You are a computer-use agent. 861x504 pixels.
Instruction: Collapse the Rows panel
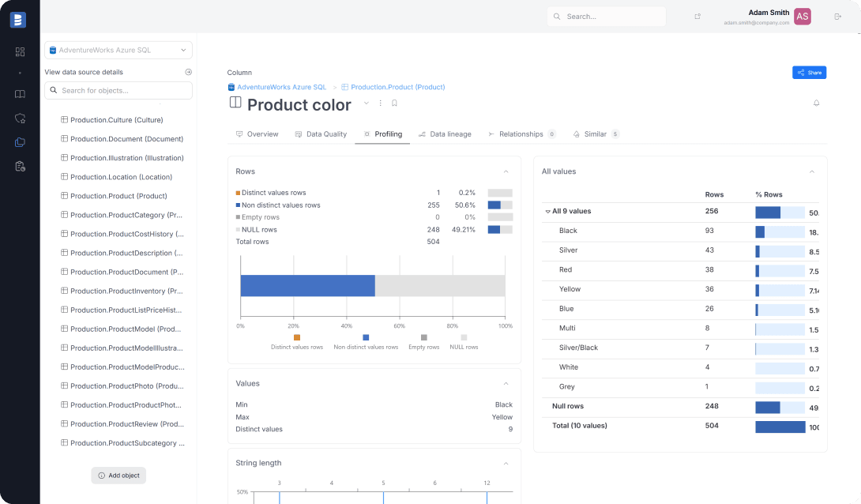click(x=506, y=171)
